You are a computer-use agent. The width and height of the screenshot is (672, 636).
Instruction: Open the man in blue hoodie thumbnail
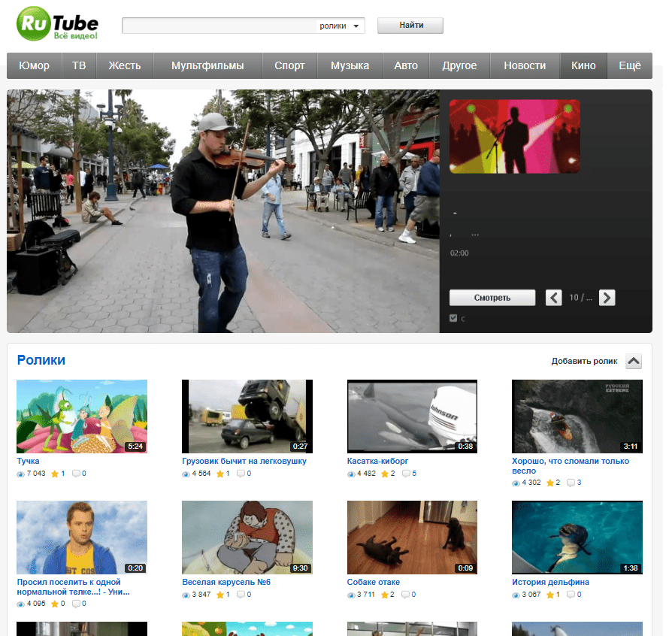coord(82,538)
